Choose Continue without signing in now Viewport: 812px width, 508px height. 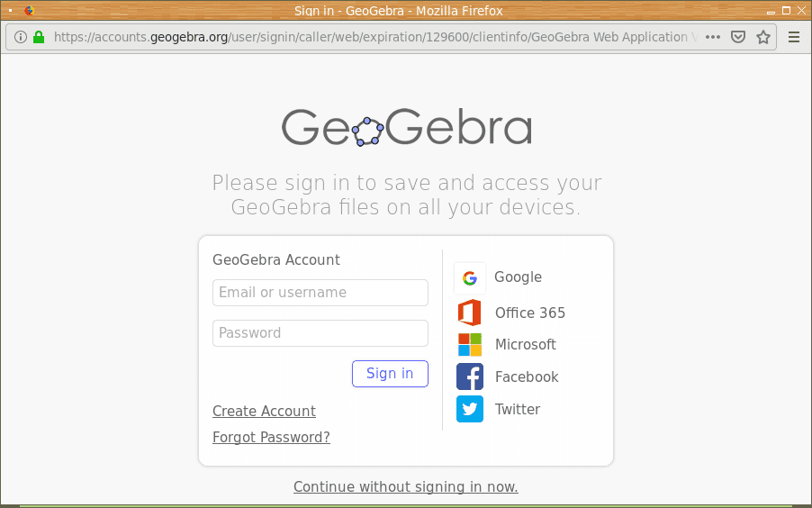406,487
